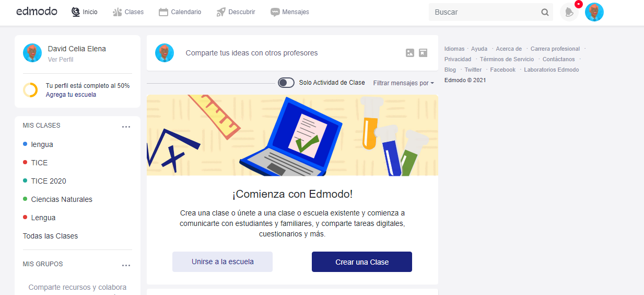
Task: Click the profile completion progress ring
Action: 30,90
